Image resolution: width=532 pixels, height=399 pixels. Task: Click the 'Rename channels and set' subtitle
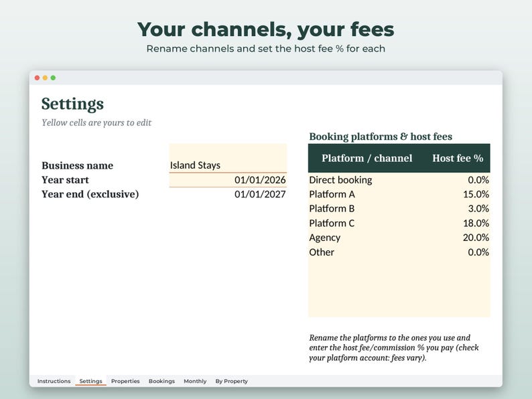coord(265,49)
